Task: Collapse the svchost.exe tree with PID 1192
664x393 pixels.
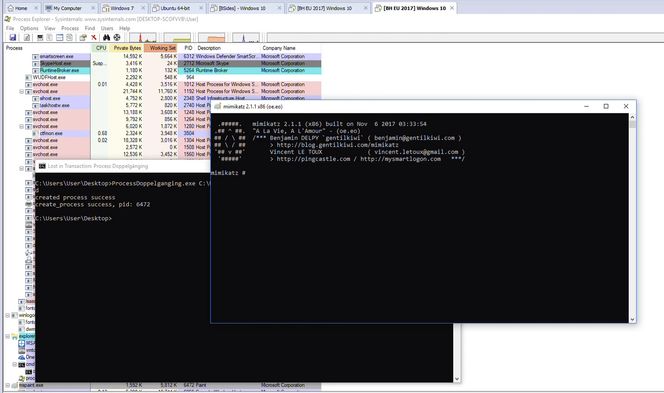Action: 22,91
